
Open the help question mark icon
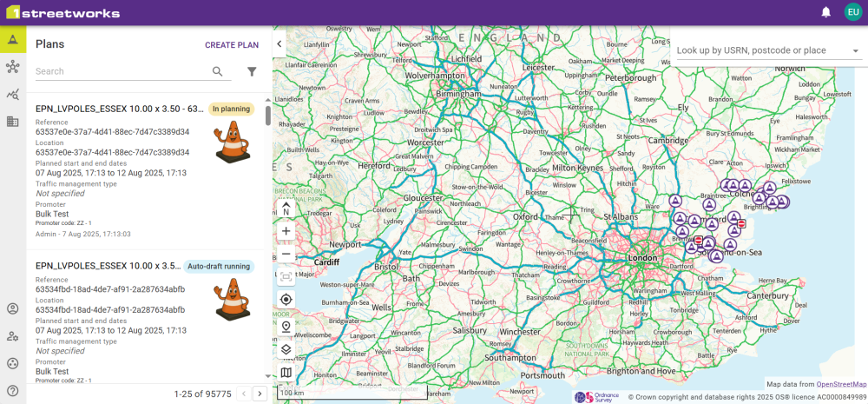[x=13, y=391]
